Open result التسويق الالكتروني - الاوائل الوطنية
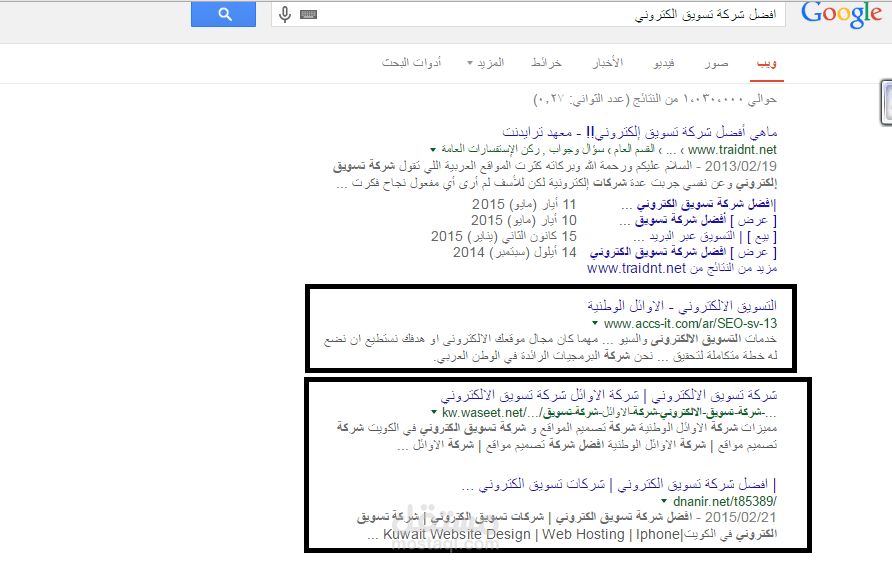892x564 pixels. [682, 306]
